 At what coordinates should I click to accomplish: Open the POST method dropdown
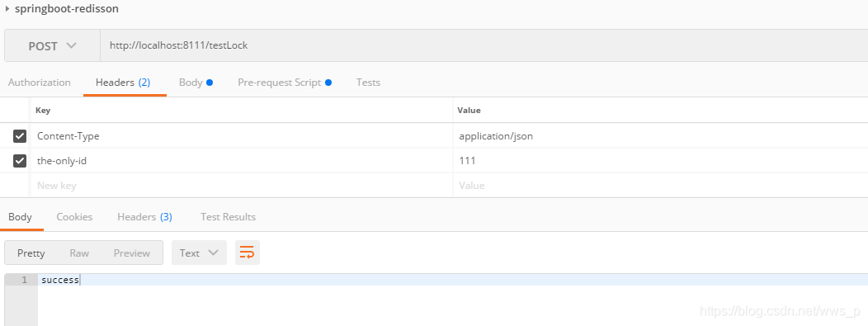pyautogui.click(x=52, y=46)
